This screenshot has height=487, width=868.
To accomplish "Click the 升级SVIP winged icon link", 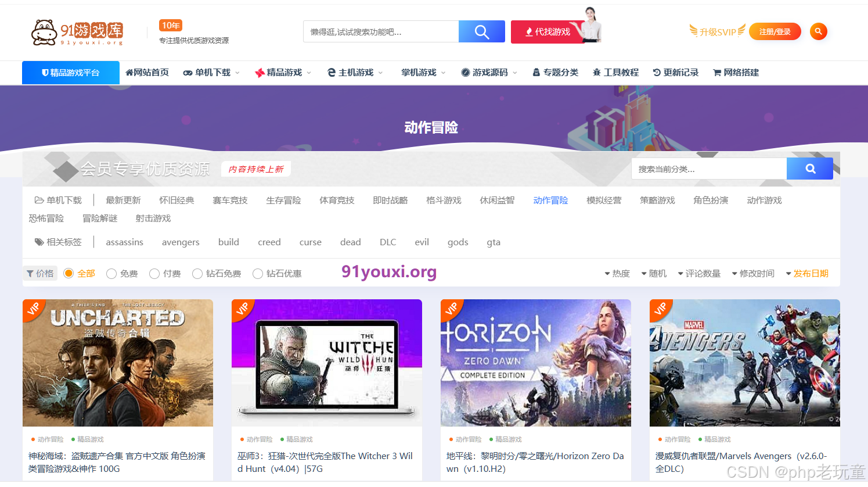I will 718,31.
